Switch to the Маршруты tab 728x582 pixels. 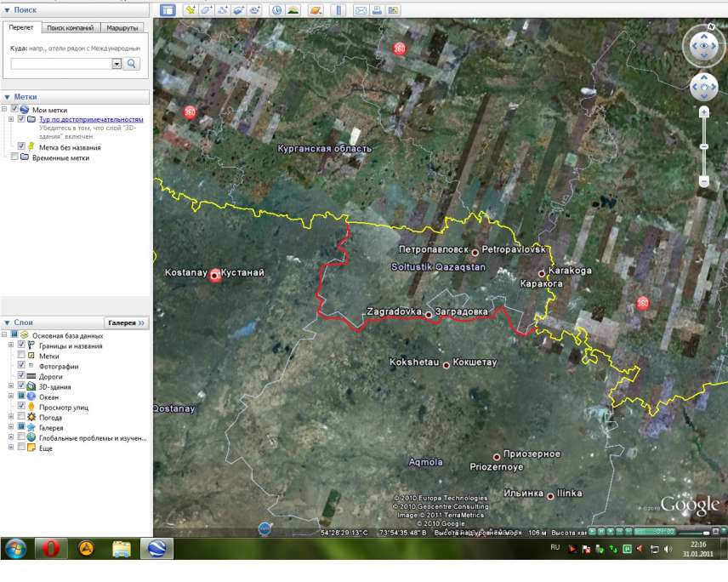128,28
